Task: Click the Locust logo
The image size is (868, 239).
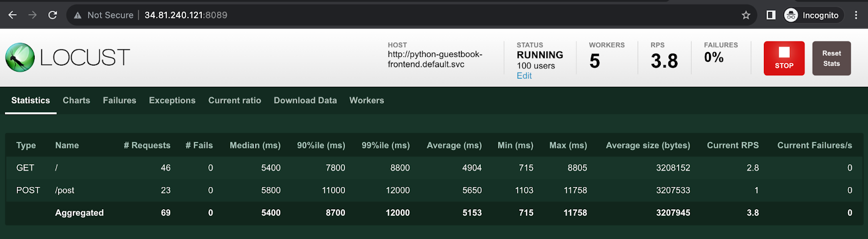Action: [68, 57]
